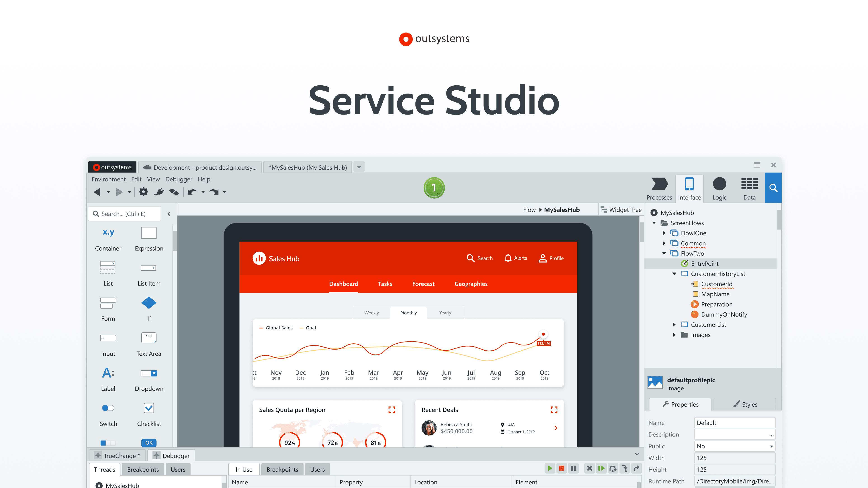Collapse the widget toolbox panel arrow
This screenshot has height=488, width=868.
(x=169, y=213)
